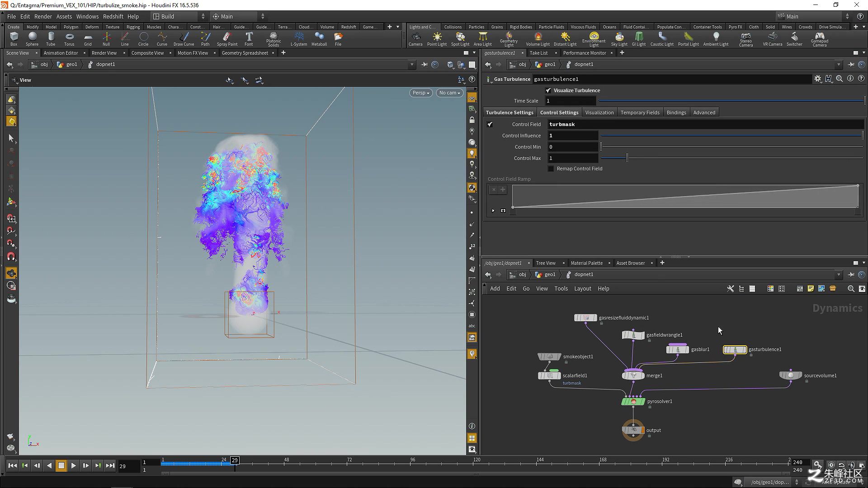Add a new pane tab in viewport

[283, 53]
